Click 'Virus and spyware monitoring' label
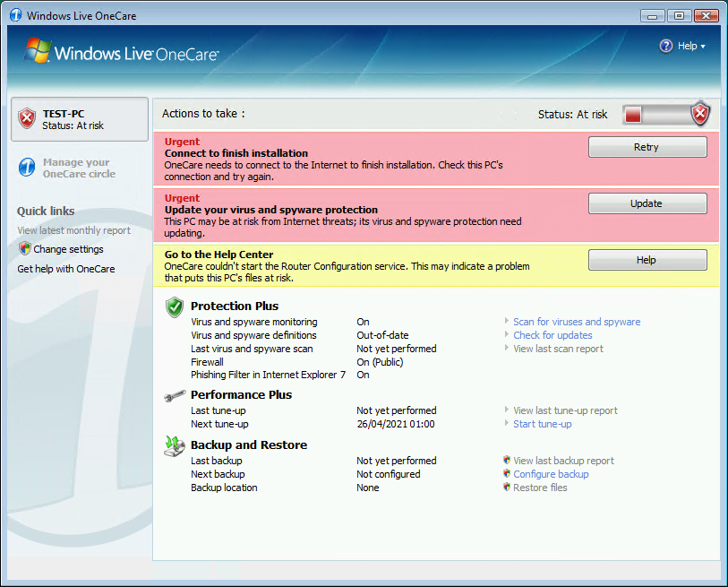The width and height of the screenshot is (728, 587). click(254, 322)
